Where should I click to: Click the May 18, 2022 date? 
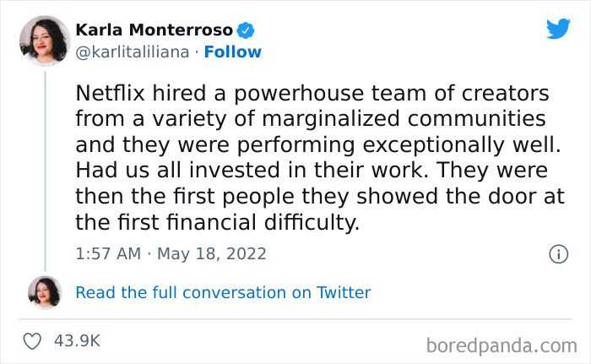point(211,253)
